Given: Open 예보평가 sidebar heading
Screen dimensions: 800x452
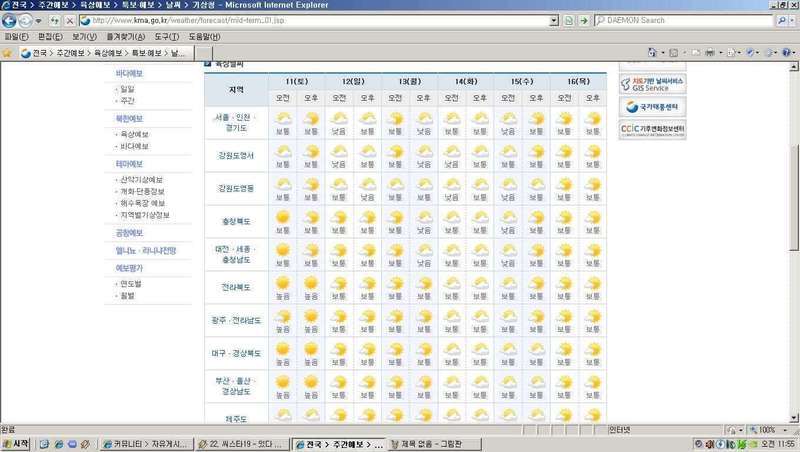Looking at the screenshot, I should point(129,268).
